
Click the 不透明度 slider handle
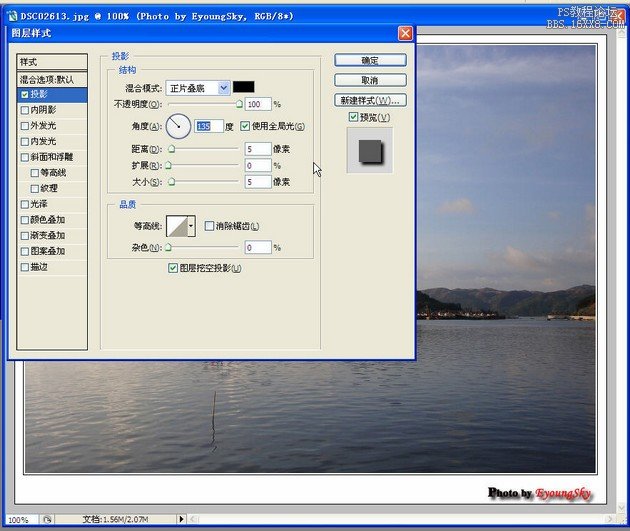point(239,104)
